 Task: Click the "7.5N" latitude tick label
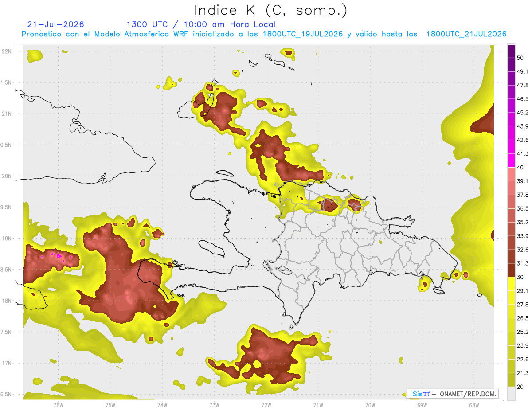pyautogui.click(x=6, y=332)
